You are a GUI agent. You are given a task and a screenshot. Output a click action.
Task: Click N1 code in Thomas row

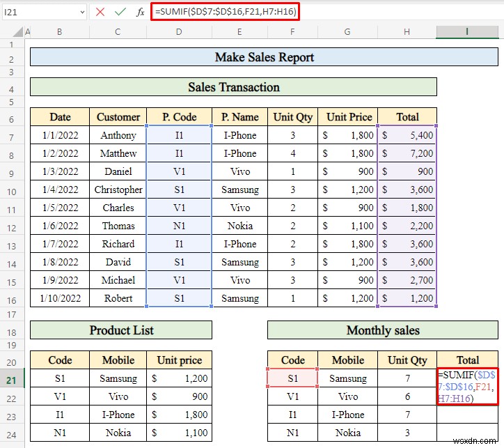point(179,226)
